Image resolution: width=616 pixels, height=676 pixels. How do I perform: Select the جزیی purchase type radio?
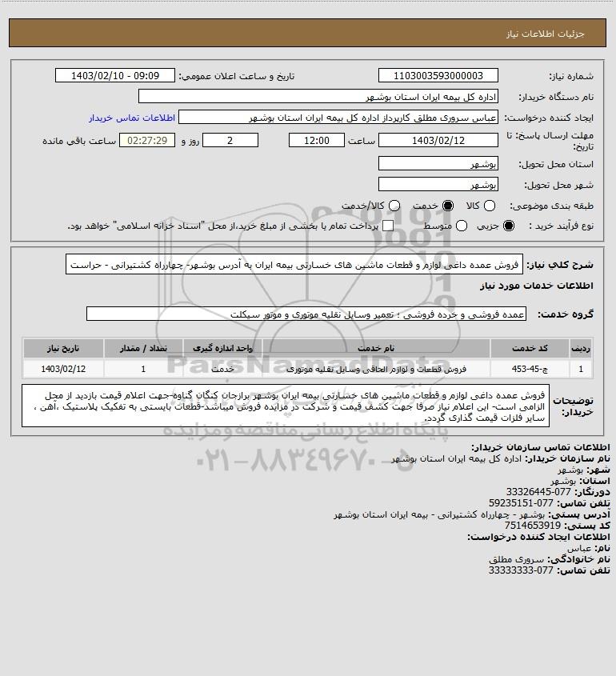pyautogui.click(x=509, y=226)
